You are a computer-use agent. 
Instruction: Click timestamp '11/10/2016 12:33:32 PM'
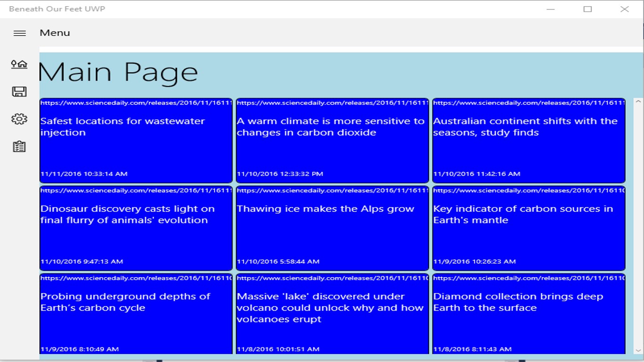tap(280, 174)
